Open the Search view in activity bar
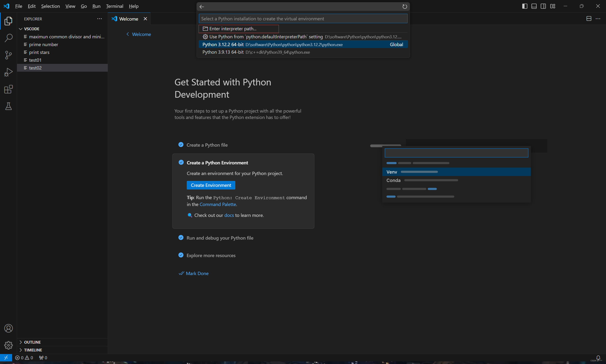 pyautogui.click(x=8, y=38)
